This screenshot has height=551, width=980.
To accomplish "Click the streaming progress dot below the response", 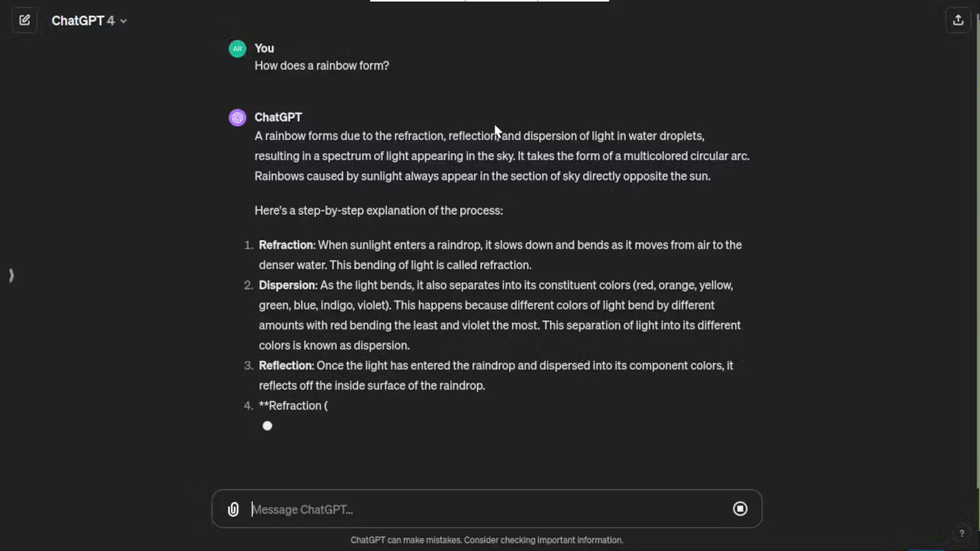I will [267, 426].
